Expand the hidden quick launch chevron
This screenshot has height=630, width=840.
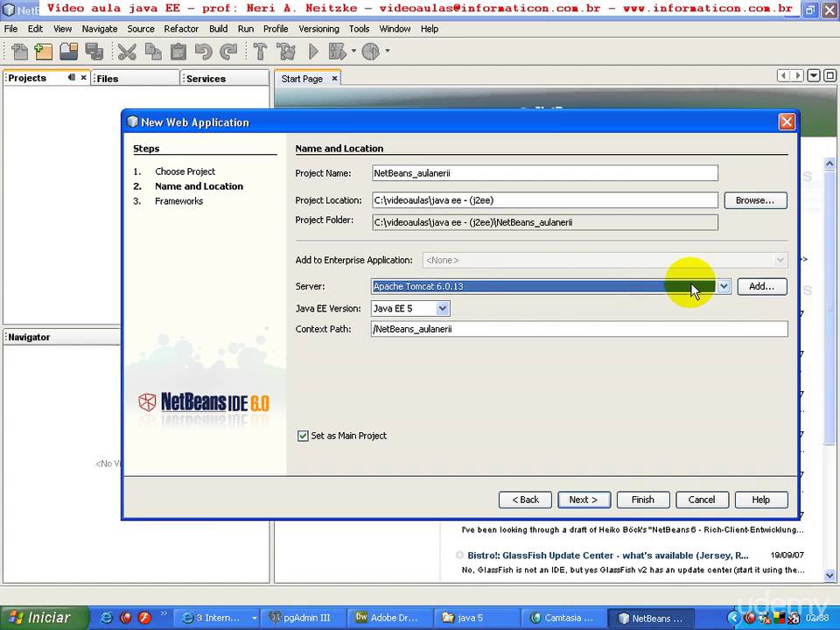click(x=164, y=612)
